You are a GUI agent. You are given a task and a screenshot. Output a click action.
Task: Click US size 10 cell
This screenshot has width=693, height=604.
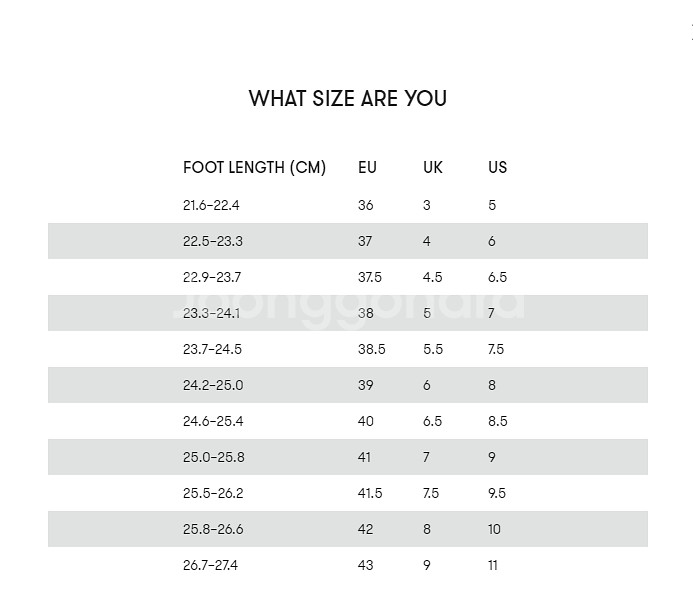(x=494, y=529)
